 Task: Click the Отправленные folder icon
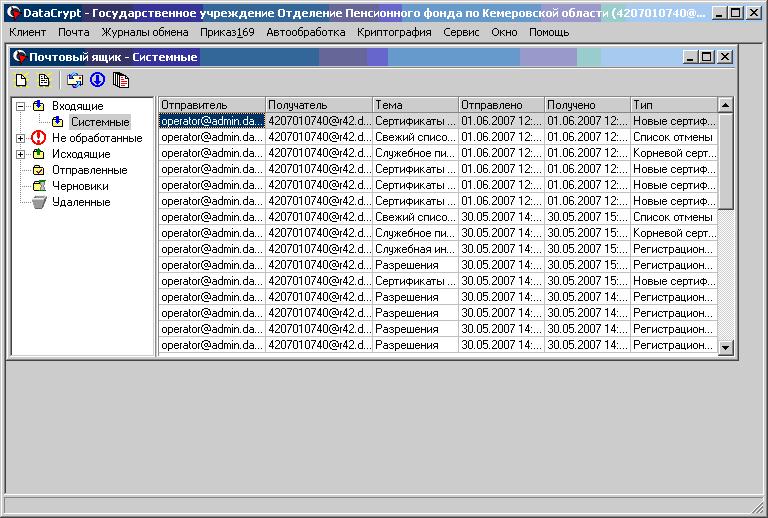[x=39, y=170]
